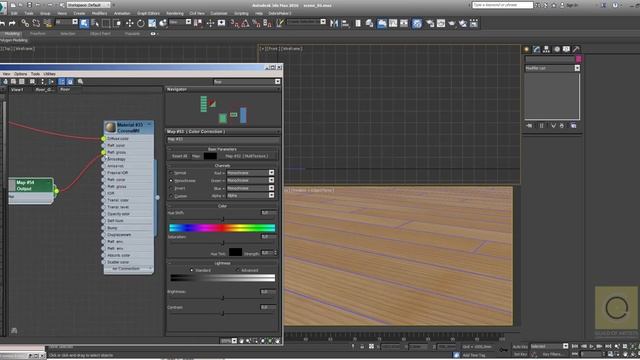Open the Display command panel tab
Image resolution: width=640 pixels, height=360 pixels.
(567, 49)
